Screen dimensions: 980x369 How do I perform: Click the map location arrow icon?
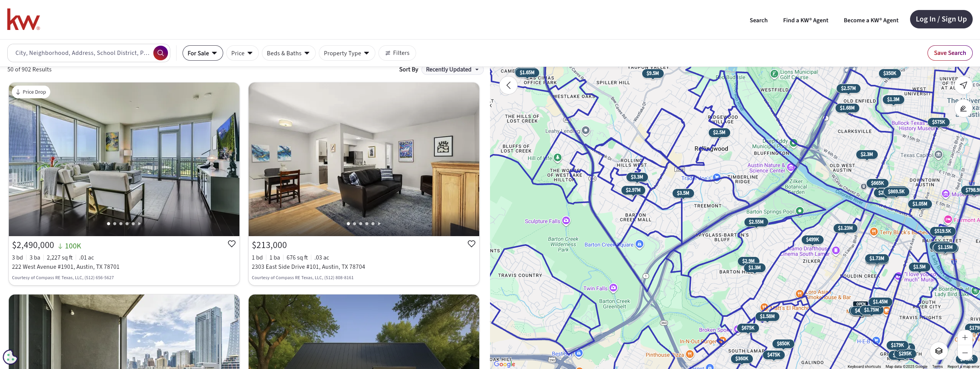pos(963,85)
